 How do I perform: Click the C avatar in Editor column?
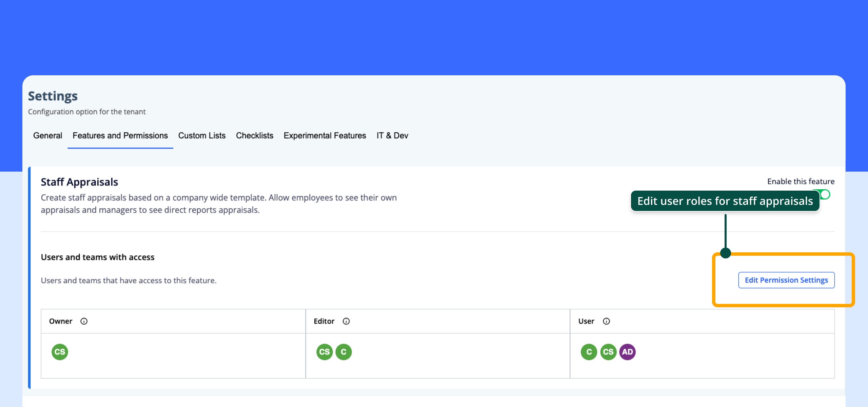(x=343, y=352)
